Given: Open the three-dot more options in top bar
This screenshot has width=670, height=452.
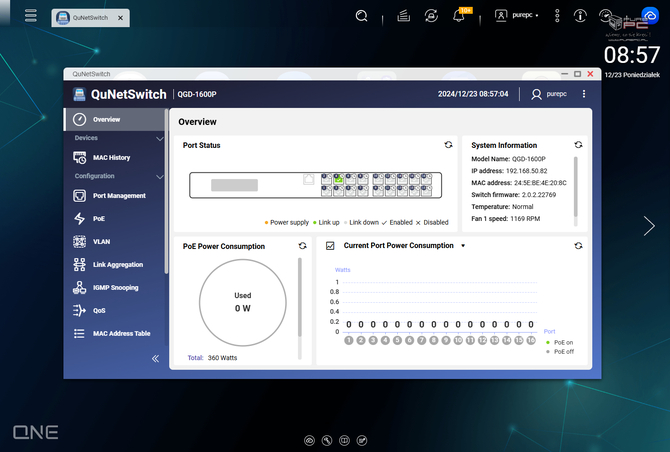Looking at the screenshot, I should [557, 16].
